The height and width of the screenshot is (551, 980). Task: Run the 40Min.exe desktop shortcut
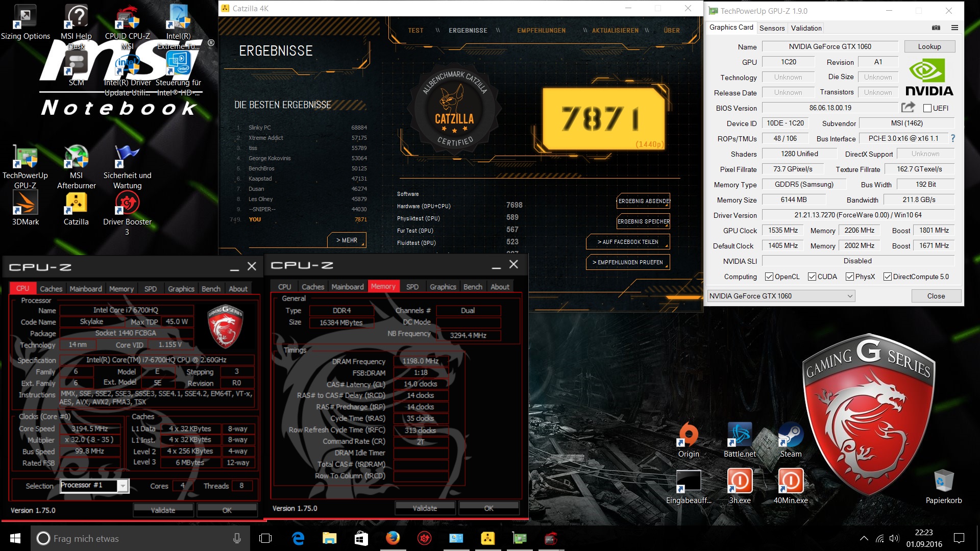tap(791, 486)
